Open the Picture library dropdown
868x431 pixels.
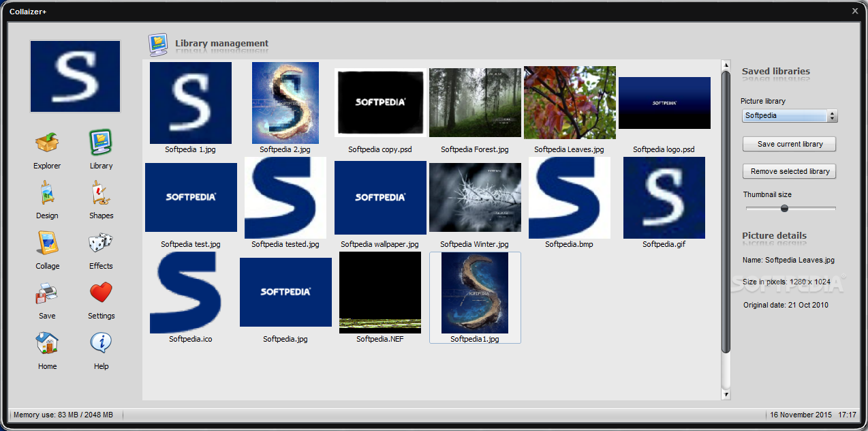click(790, 116)
